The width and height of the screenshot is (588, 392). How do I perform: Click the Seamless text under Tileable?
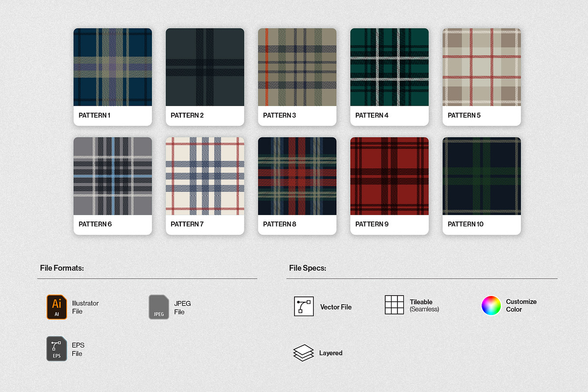click(x=424, y=309)
